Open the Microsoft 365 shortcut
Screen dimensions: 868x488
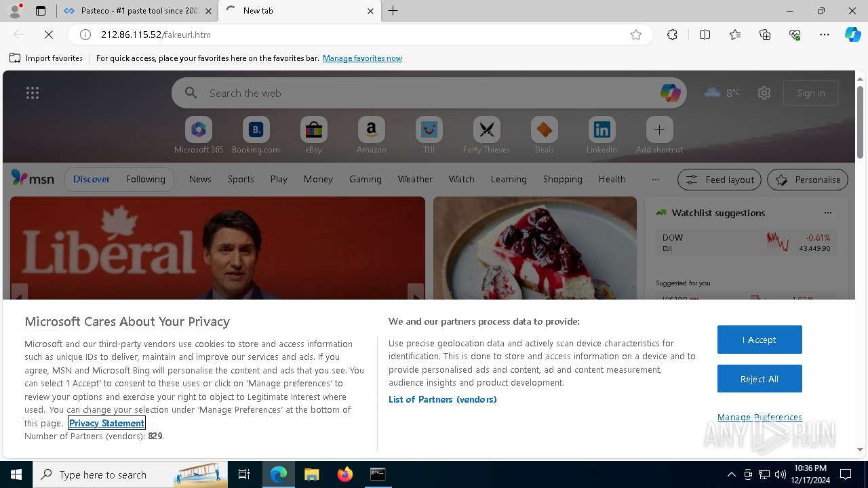point(199,135)
